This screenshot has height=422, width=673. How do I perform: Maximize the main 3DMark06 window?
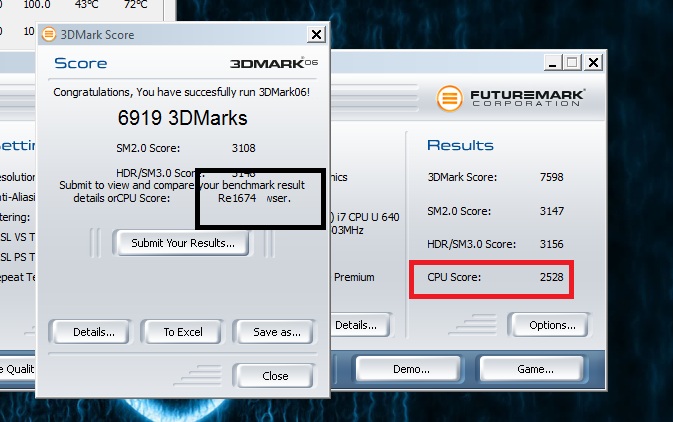[x=572, y=63]
